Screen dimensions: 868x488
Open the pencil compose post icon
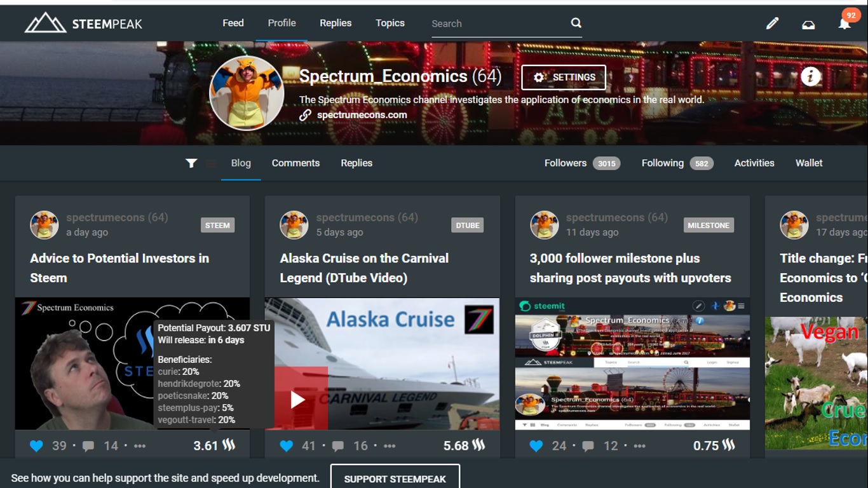[772, 24]
